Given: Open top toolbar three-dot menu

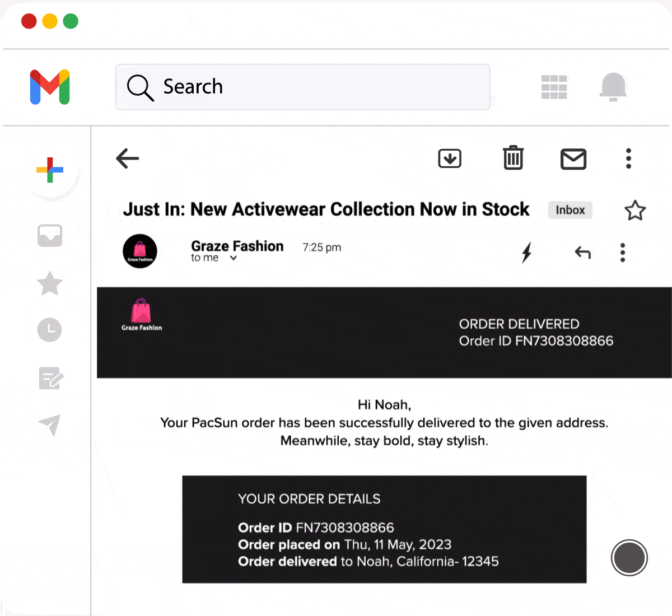Looking at the screenshot, I should (x=628, y=158).
